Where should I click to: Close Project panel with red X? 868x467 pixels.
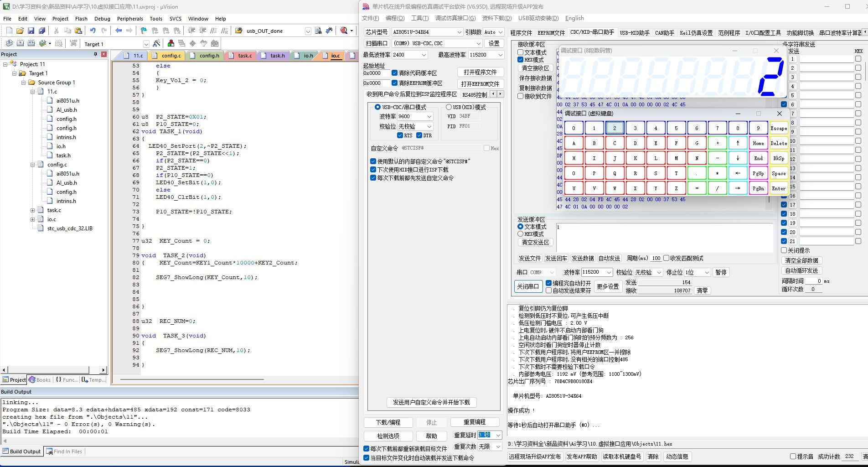[103, 54]
